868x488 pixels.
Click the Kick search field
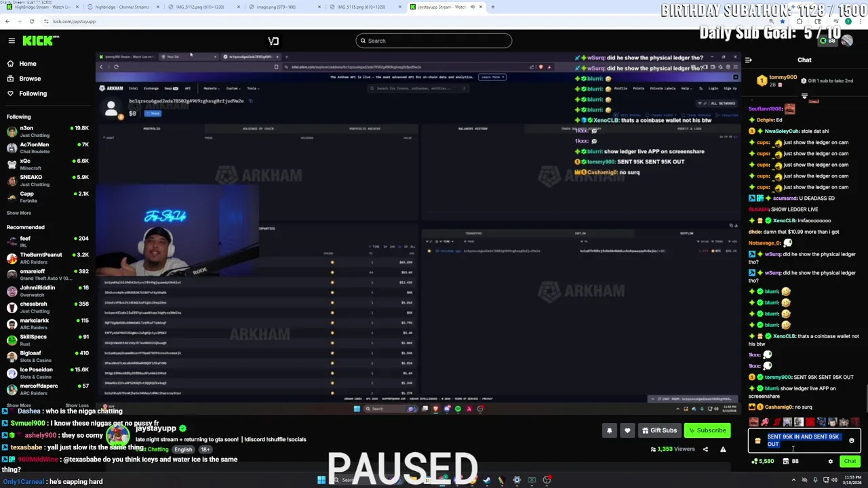tap(433, 41)
